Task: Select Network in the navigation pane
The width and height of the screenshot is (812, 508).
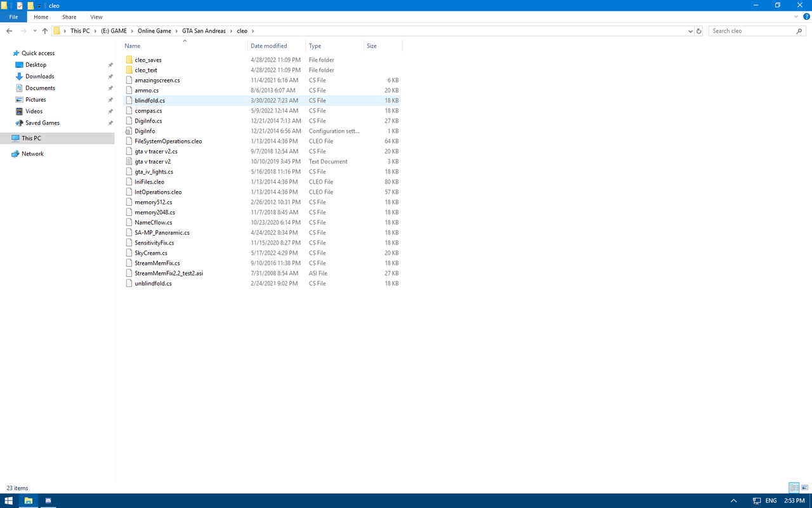Action: coord(32,154)
